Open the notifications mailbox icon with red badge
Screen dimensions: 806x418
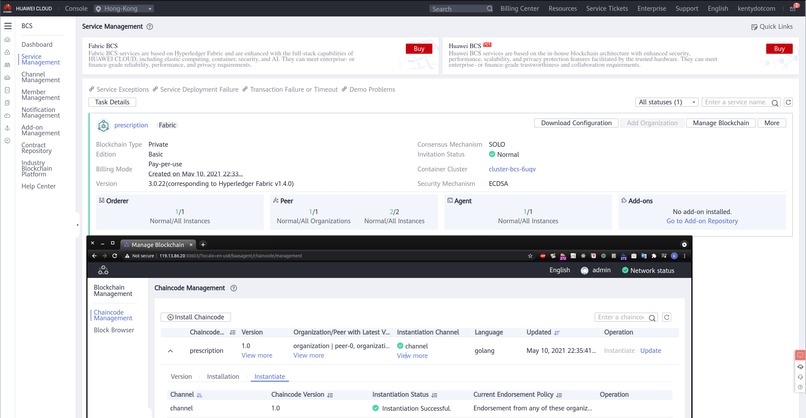pos(793,8)
